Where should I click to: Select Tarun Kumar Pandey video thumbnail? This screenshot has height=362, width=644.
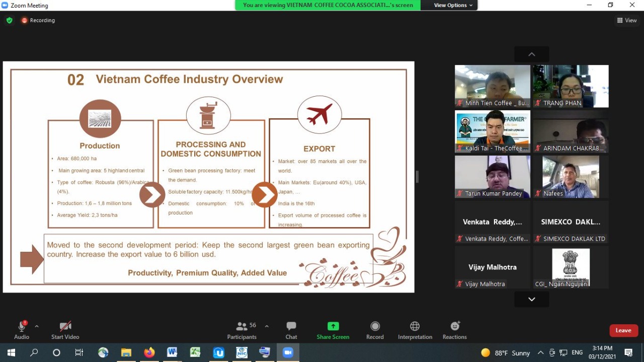pos(493,177)
